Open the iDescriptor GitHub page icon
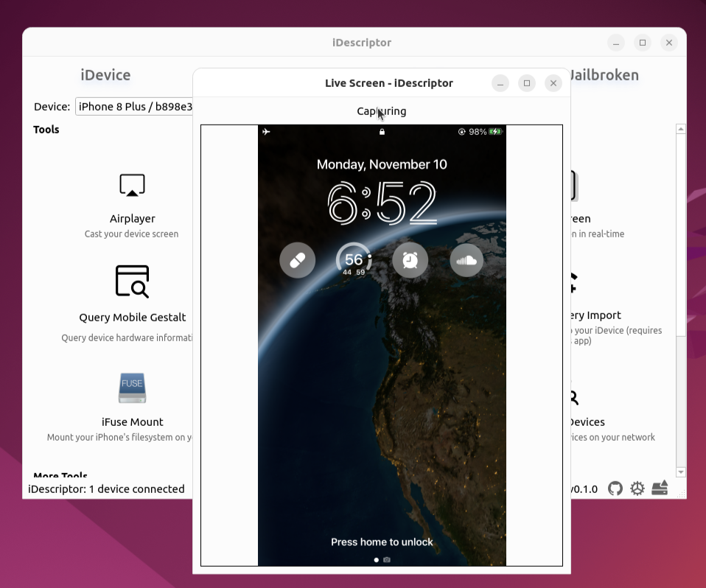 (615, 488)
